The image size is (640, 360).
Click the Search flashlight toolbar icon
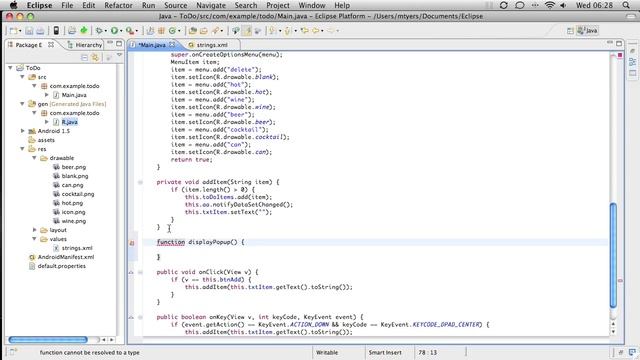tap(216, 31)
